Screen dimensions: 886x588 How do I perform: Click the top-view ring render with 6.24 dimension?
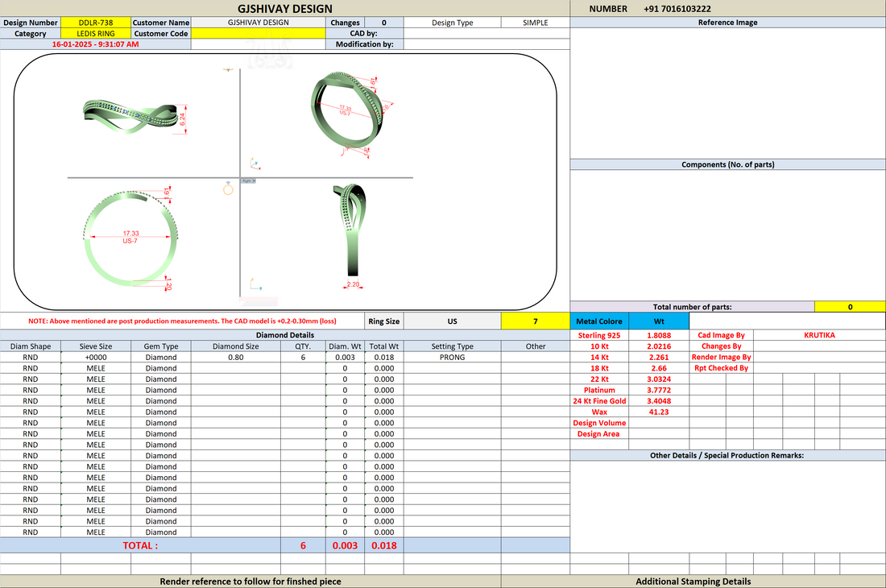point(135,116)
